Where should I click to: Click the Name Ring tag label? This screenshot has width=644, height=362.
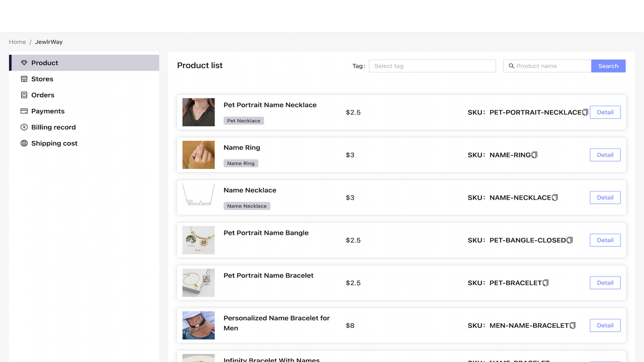coord(240,163)
